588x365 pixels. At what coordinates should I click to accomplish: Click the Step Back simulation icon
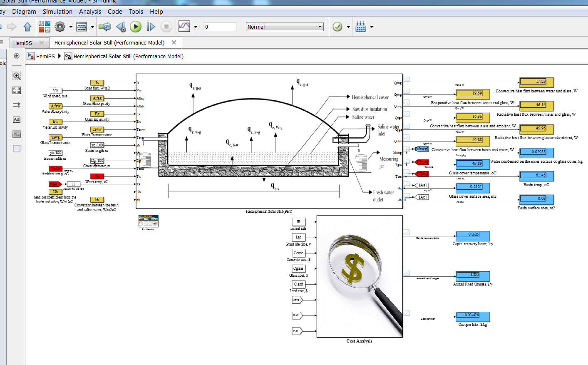(121, 26)
